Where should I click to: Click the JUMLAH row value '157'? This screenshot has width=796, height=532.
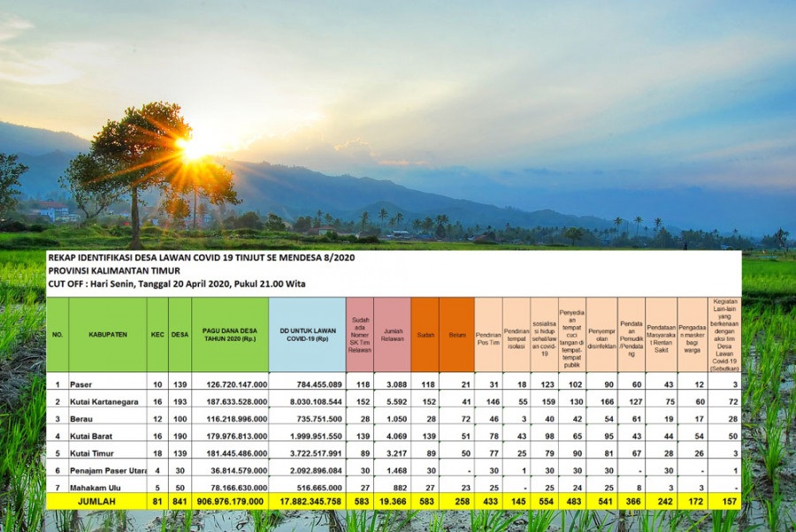[x=730, y=501]
